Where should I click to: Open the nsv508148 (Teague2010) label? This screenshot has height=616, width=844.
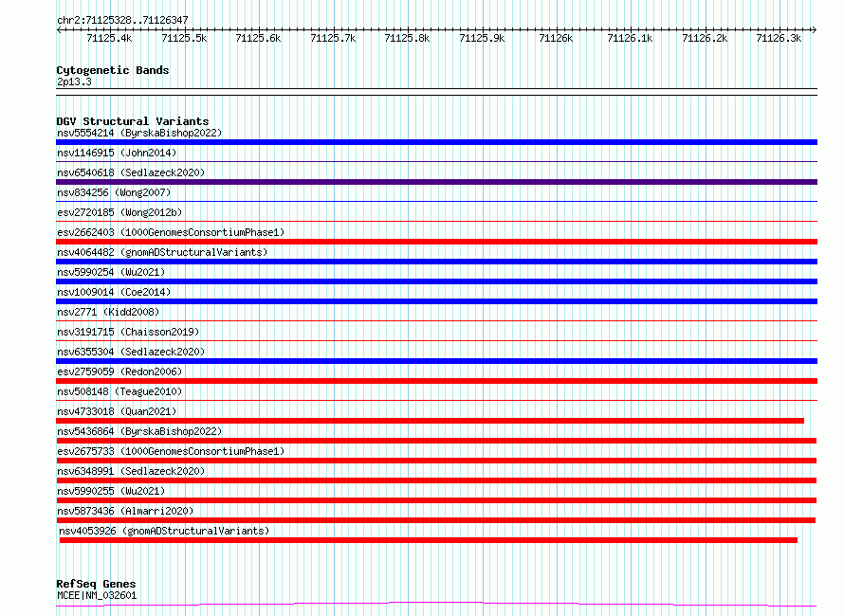point(119,391)
